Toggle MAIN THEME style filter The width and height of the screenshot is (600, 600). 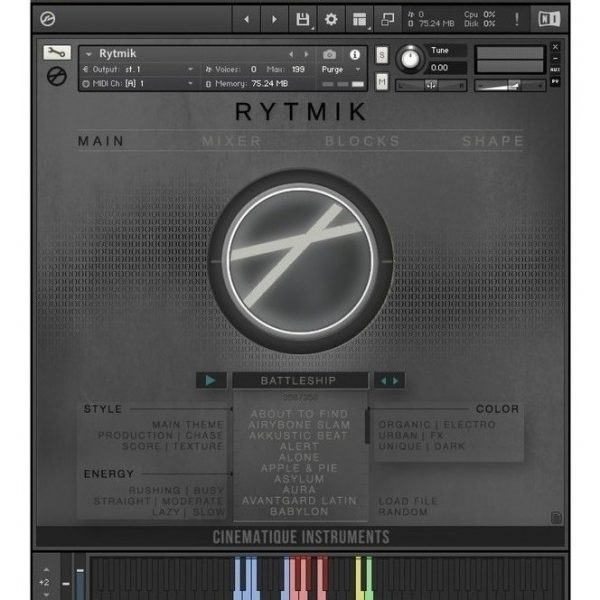(188, 425)
